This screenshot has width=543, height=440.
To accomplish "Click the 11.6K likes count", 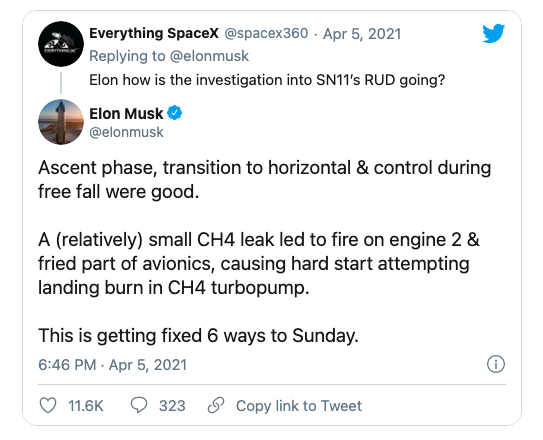I will tap(86, 406).
